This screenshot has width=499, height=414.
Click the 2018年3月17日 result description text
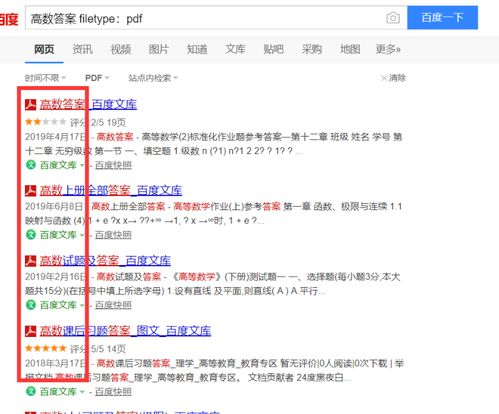(x=214, y=371)
